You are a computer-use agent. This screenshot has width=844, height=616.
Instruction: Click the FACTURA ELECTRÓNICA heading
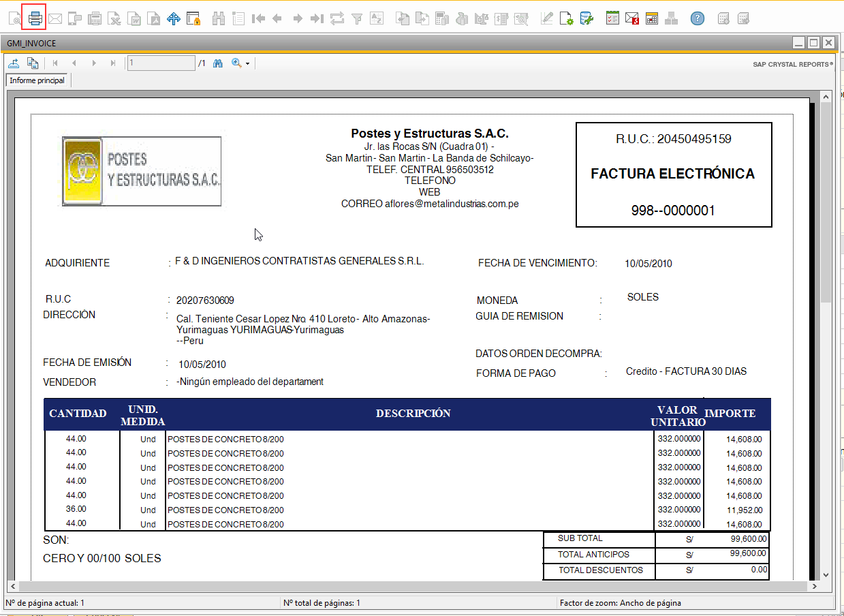point(673,174)
